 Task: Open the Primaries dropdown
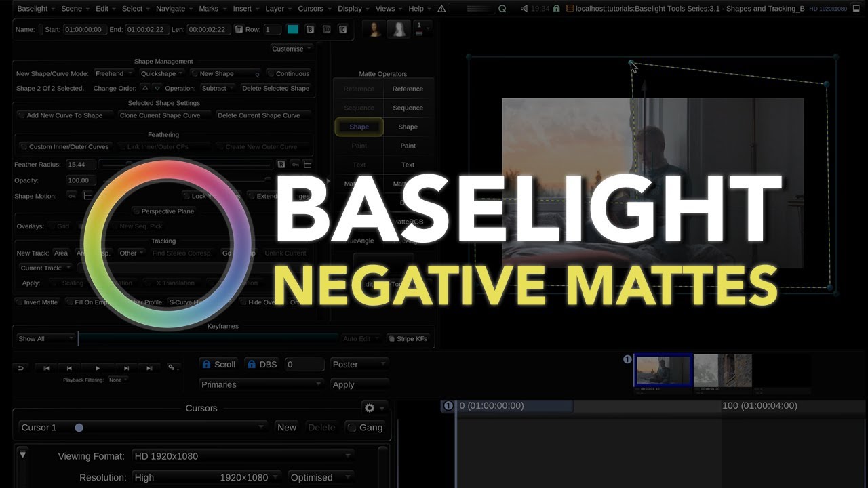[262, 384]
